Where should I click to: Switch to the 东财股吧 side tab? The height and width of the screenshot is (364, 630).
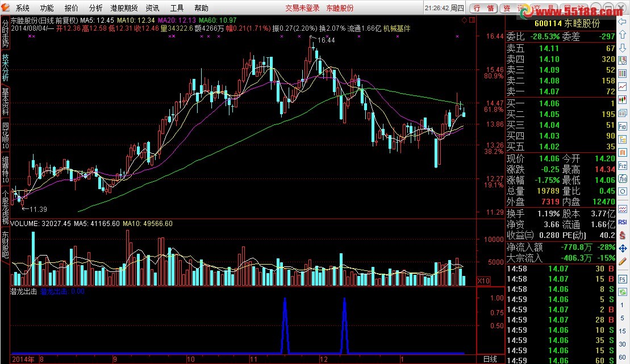(5, 244)
